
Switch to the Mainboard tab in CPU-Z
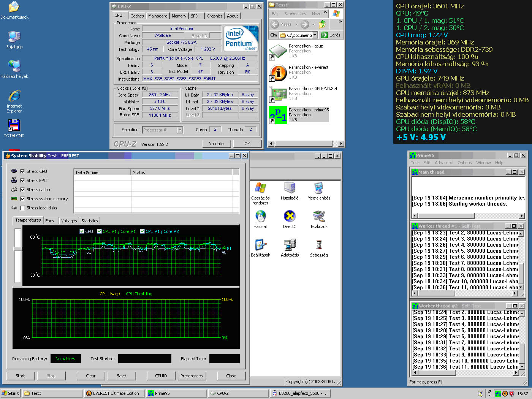(158, 16)
